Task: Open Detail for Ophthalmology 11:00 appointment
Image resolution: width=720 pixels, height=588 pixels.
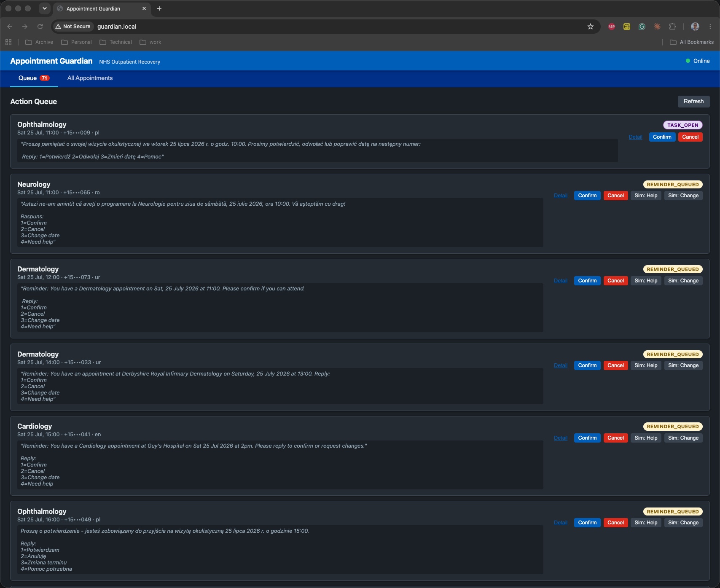Action: click(x=635, y=137)
